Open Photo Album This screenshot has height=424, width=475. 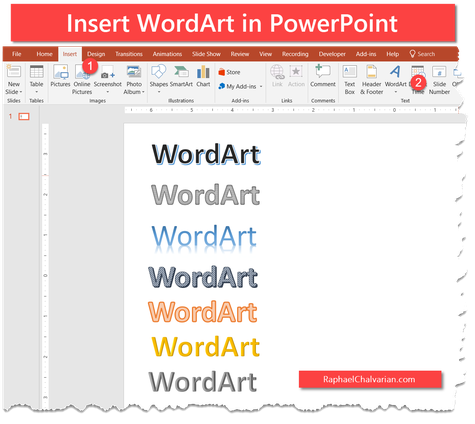(x=134, y=80)
